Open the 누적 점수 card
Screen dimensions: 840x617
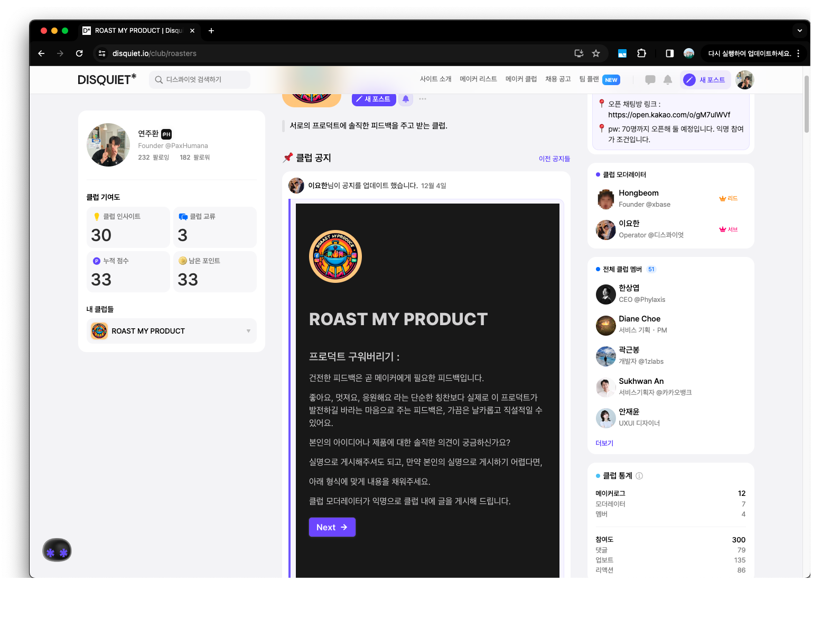coord(128,272)
